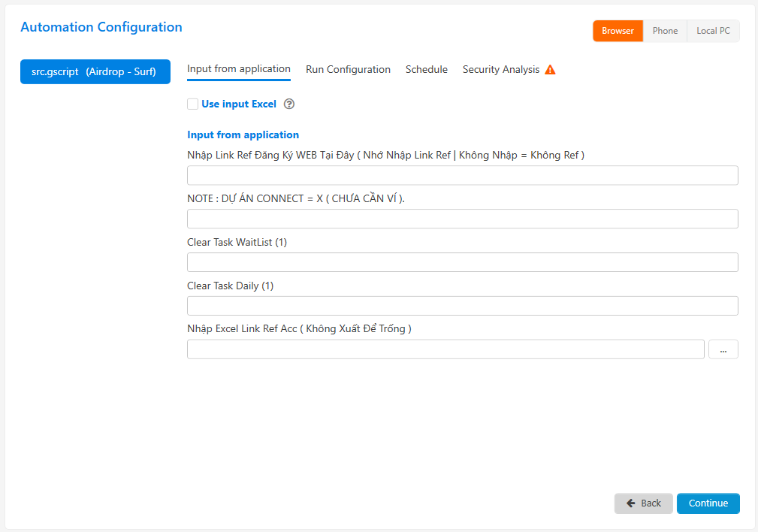758x532 pixels.
Task: Focus the DỰ ÁN CONNECT note field
Action: (463, 219)
